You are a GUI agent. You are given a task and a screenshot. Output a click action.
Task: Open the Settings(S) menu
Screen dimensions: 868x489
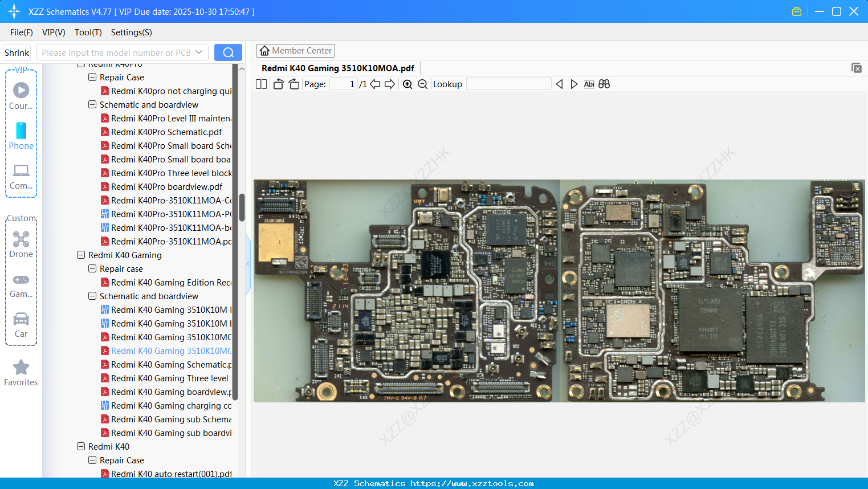tap(131, 32)
